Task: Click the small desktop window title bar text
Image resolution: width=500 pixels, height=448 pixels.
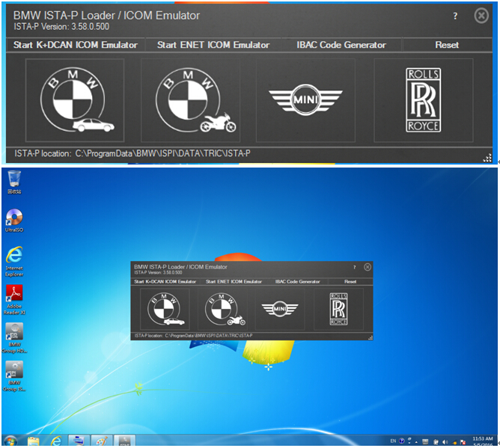Action: click(180, 267)
